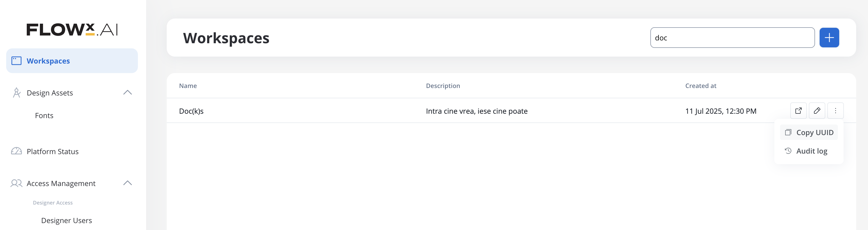Click the Design Assets compass icon
The height and width of the screenshot is (230, 868).
16,93
